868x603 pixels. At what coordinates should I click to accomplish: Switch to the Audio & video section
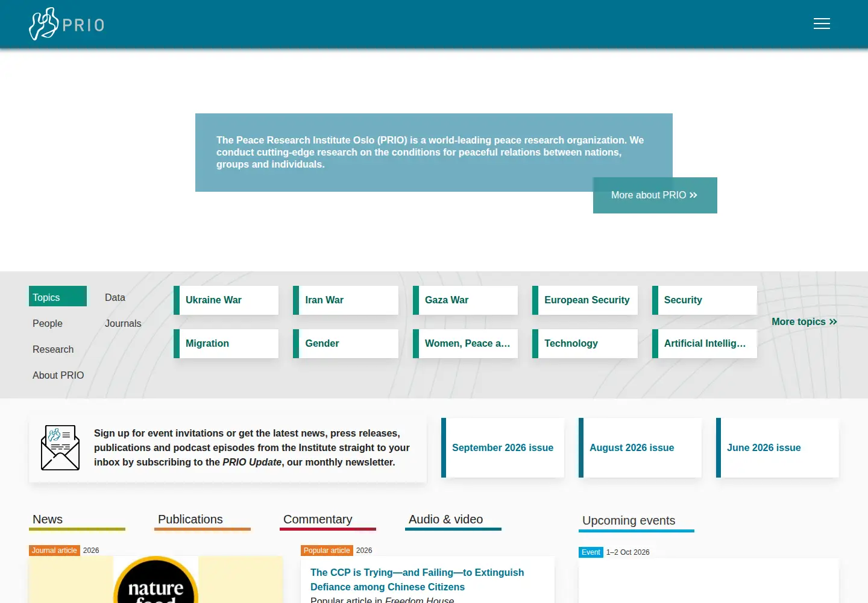[x=453, y=520]
